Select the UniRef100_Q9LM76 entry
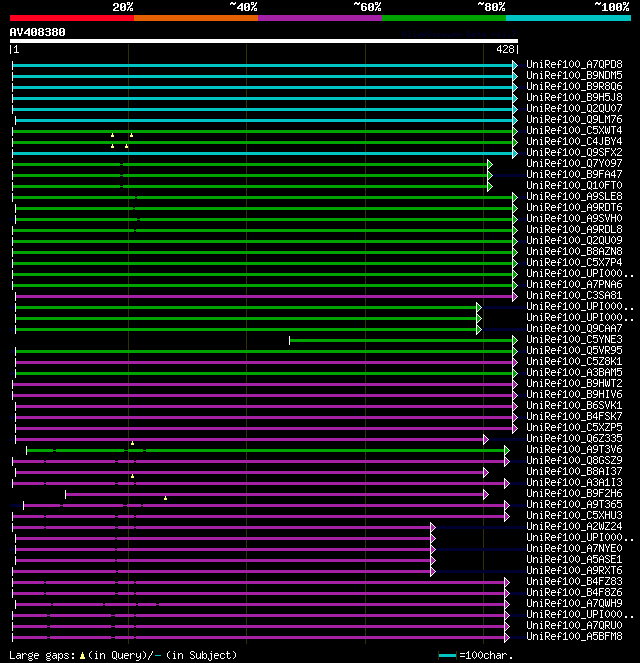Viewport: 640px width, 663px height. tap(574, 120)
